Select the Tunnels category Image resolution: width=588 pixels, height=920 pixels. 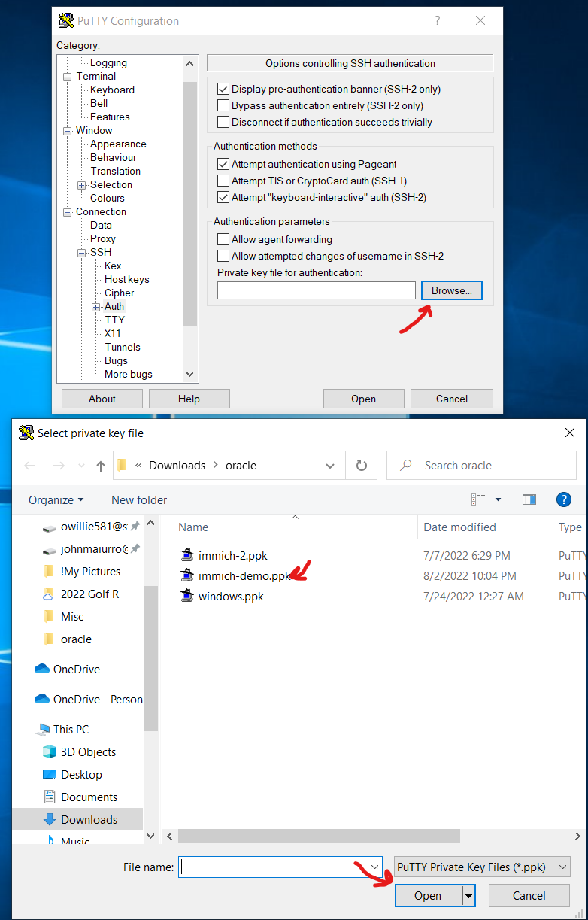pyautogui.click(x=123, y=347)
